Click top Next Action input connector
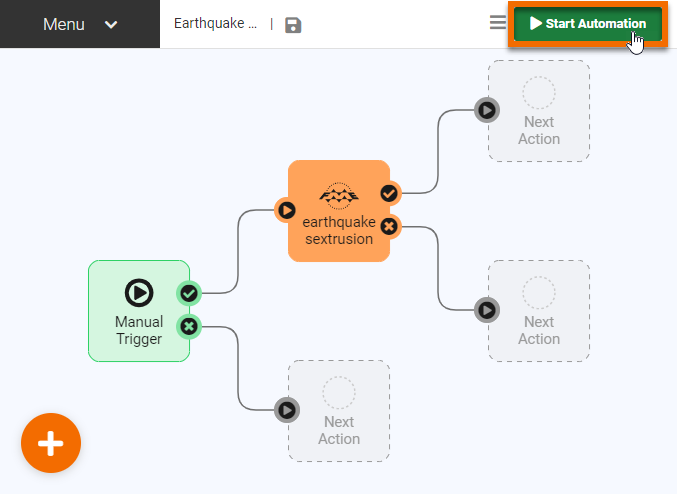Screen dimensions: 677x494 pyautogui.click(x=486, y=110)
